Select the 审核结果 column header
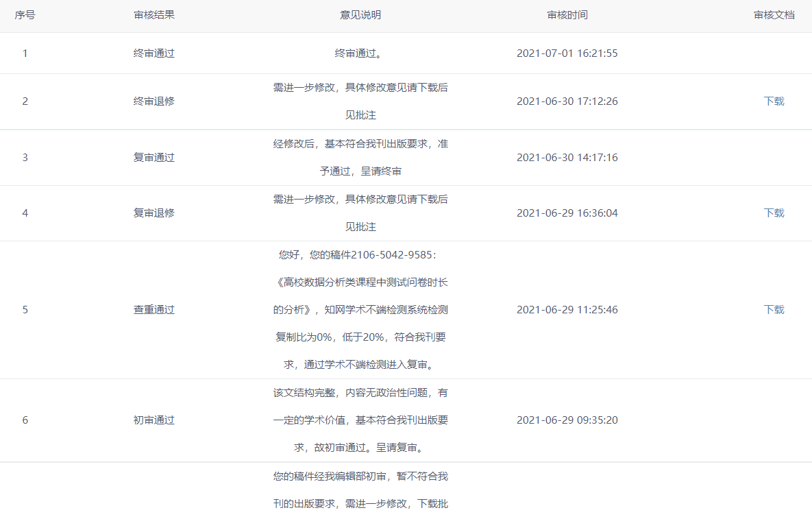The width and height of the screenshot is (812, 519). [x=154, y=15]
